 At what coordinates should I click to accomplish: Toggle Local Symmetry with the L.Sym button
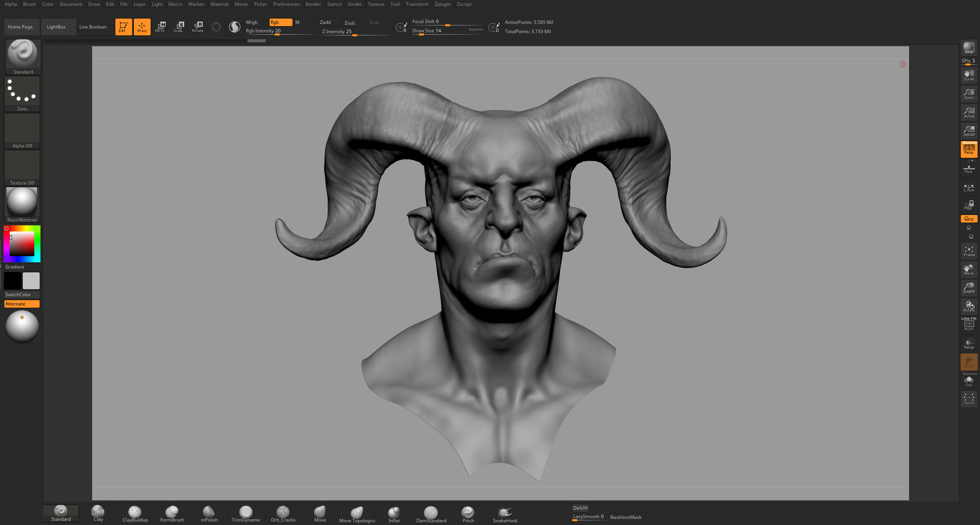pos(969,187)
